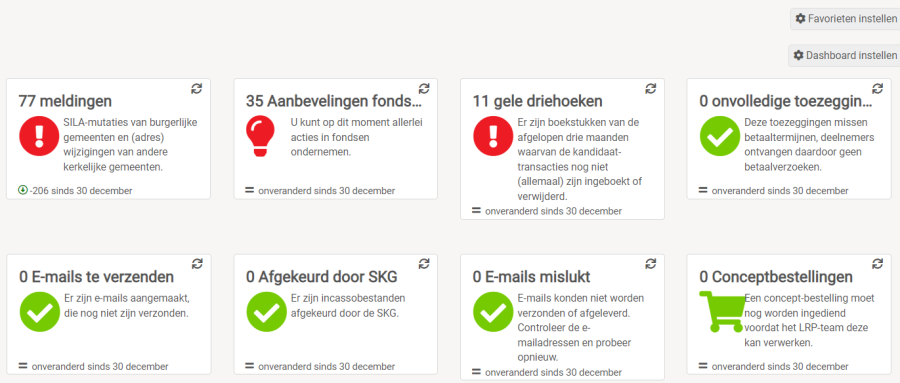Refresh the 11 gele driehoeken card
This screenshot has height=383, width=900.
[651, 88]
